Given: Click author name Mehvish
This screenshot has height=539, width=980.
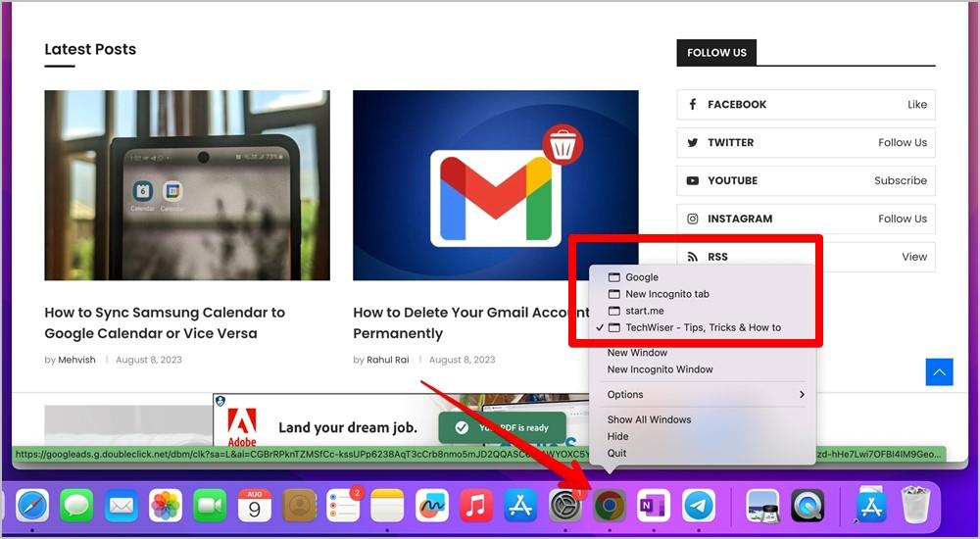Looking at the screenshot, I should (76, 360).
